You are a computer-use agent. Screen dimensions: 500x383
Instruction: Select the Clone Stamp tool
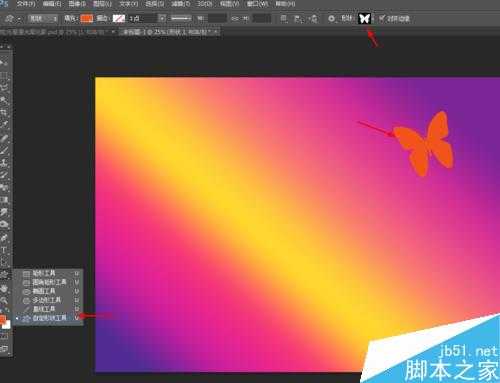coord(4,162)
